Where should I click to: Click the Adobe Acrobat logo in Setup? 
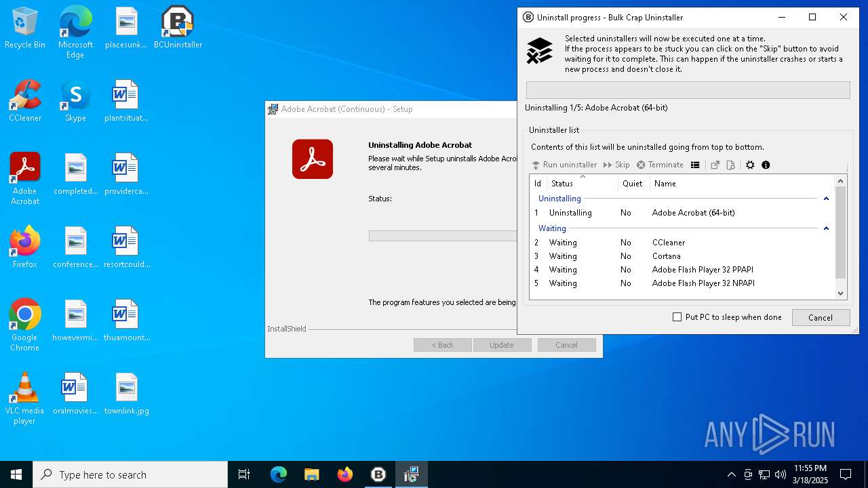tap(313, 159)
